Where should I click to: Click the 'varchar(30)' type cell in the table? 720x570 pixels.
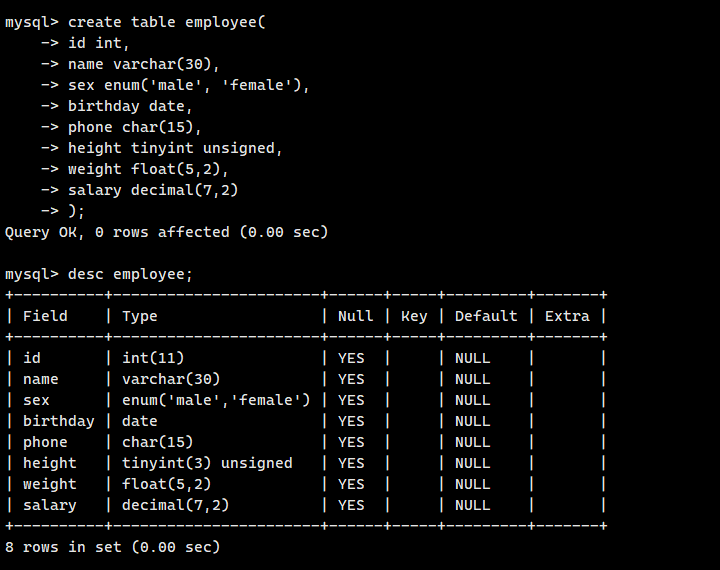pos(171,379)
